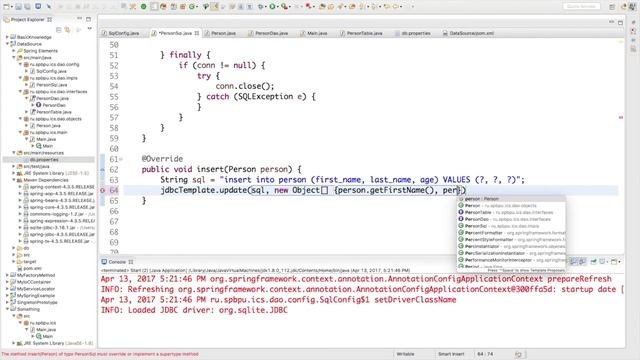
Task: Select spring-jdbc-4.3.5.RELEASE.jar dependency
Action: click(62, 234)
